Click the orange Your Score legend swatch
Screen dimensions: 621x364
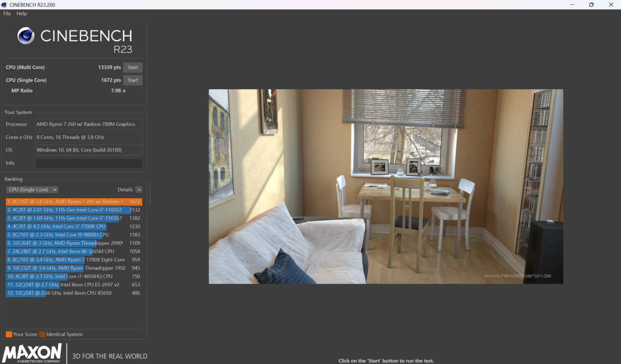click(x=9, y=334)
